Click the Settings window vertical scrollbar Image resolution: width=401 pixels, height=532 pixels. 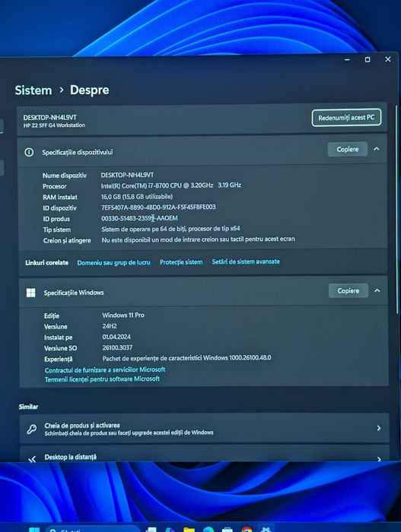pyautogui.click(x=396, y=211)
